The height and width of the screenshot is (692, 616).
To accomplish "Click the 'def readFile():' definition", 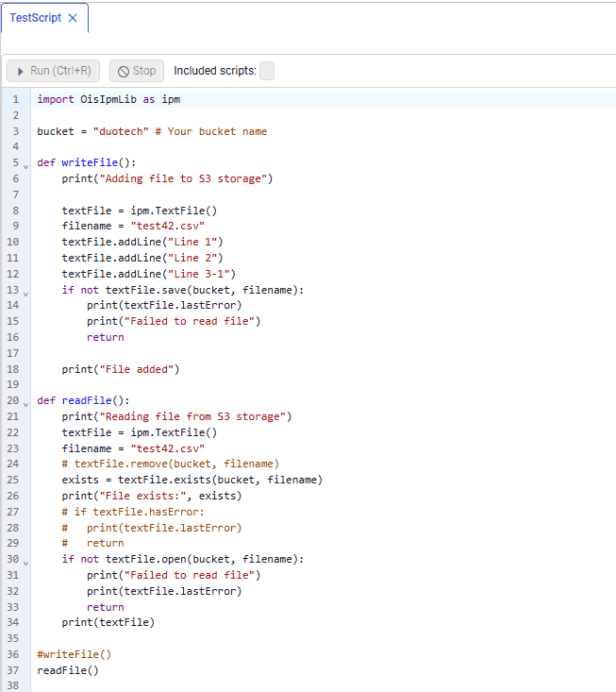I will (83, 400).
